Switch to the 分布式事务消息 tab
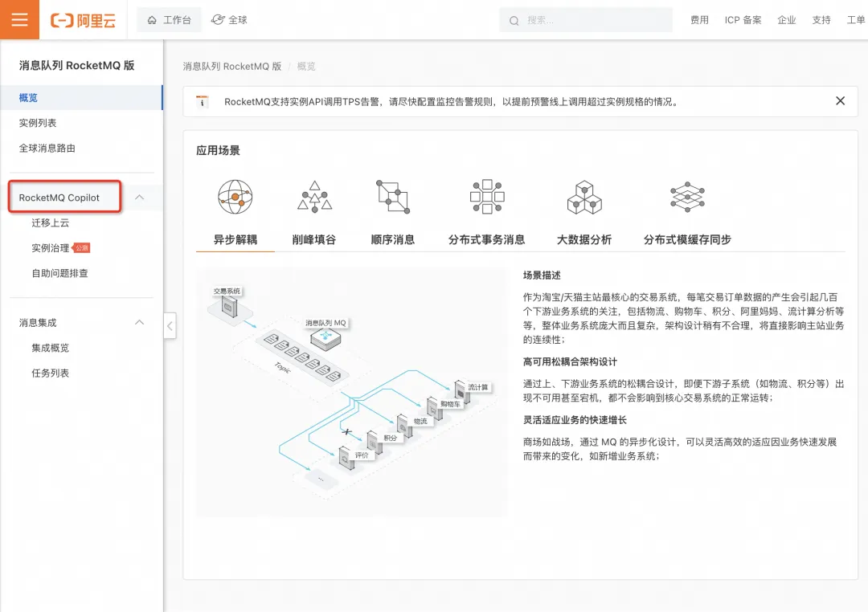This screenshot has height=612, width=868. pyautogui.click(x=486, y=239)
